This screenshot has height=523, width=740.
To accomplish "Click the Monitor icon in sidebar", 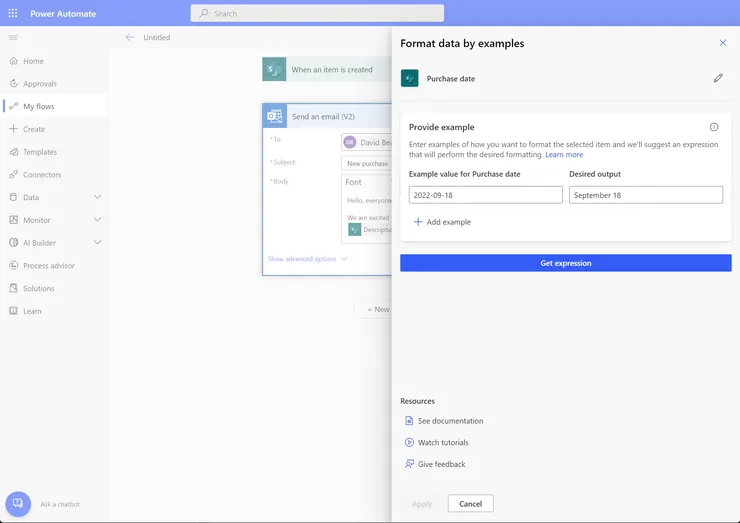I will pos(14,220).
